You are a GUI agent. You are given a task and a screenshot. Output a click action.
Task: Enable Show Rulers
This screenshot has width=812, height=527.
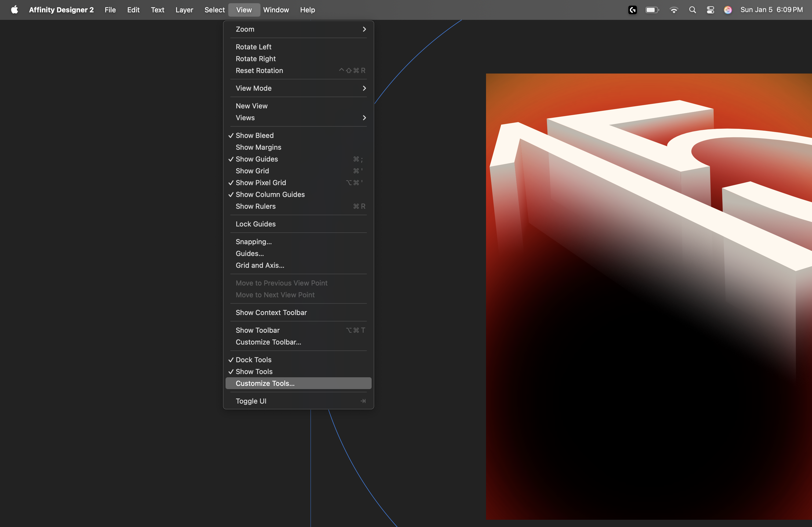pos(256,206)
